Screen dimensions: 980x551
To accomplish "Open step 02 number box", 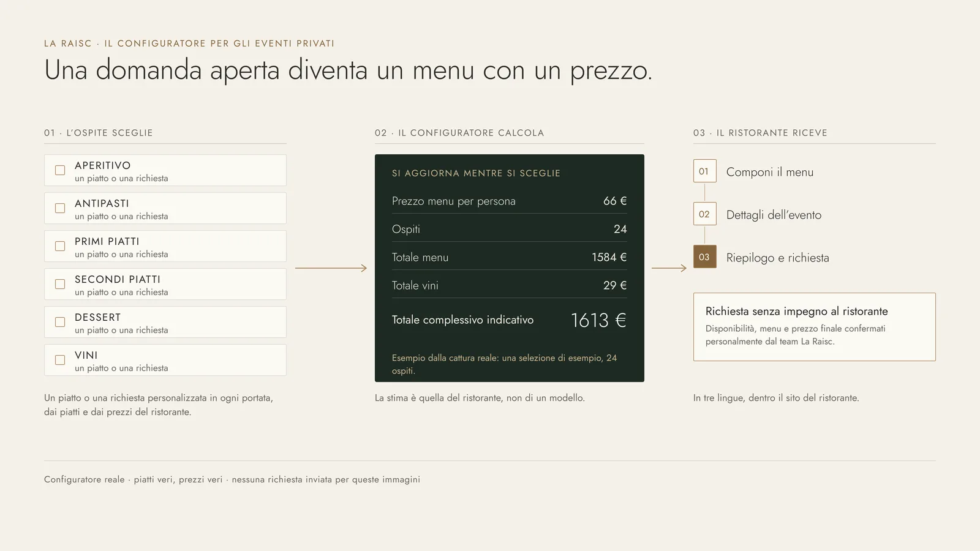I will [704, 214].
